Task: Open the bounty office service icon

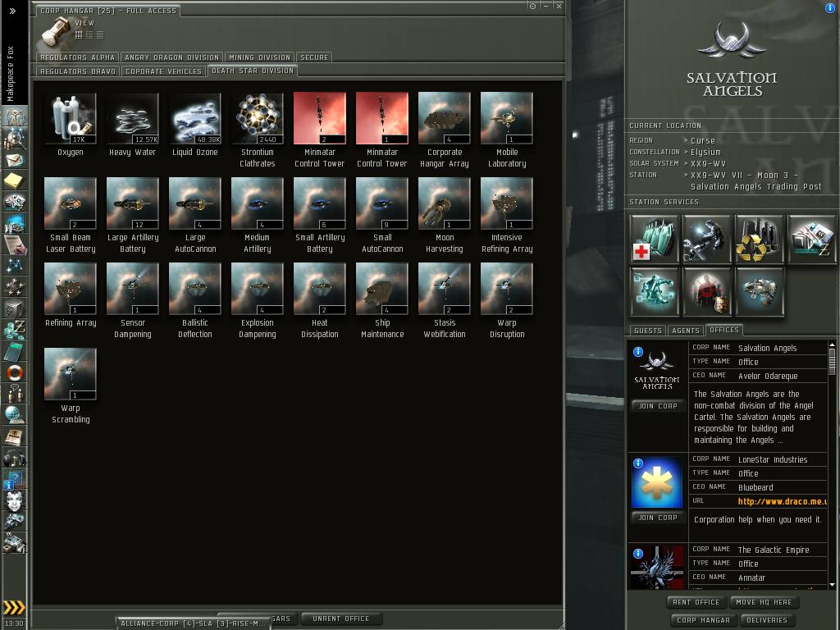Action: tap(706, 291)
